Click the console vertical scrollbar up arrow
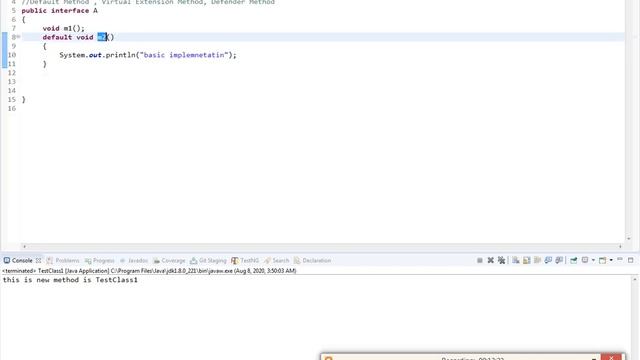Viewport: 640px width, 360px height. point(635,280)
